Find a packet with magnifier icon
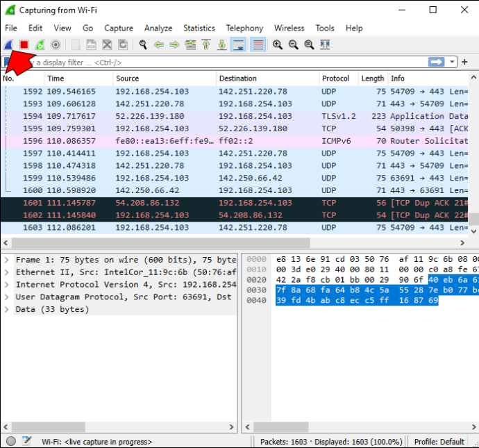Viewport: 479px width, 448px height. (143, 45)
